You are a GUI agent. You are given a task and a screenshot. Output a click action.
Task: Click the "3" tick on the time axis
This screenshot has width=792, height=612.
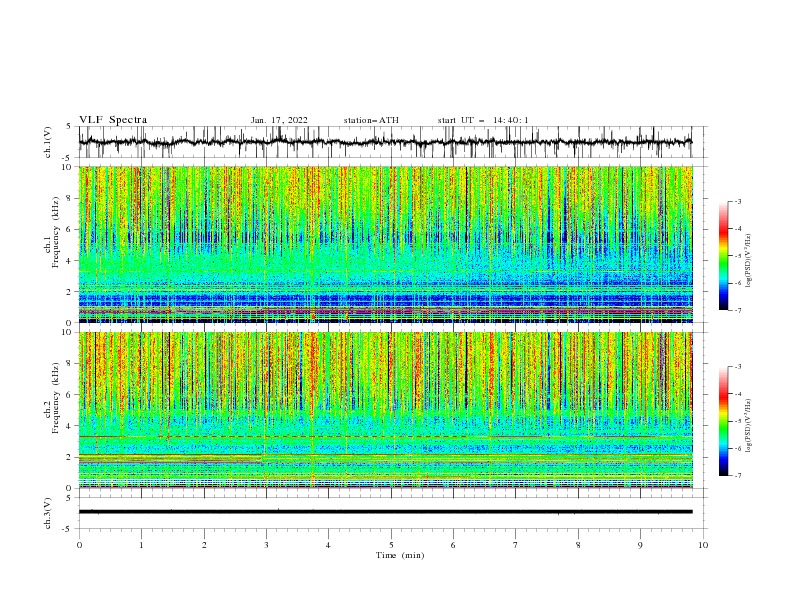point(266,545)
